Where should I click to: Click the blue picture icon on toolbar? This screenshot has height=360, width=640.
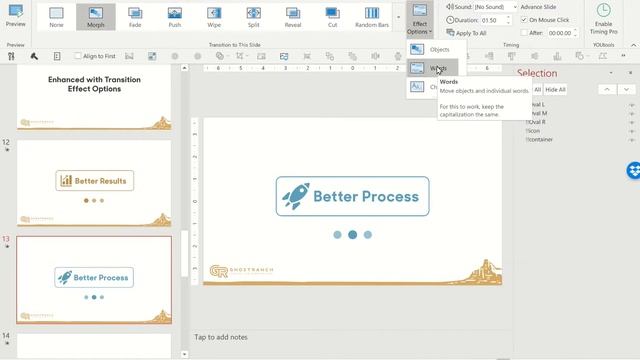[x=284, y=56]
